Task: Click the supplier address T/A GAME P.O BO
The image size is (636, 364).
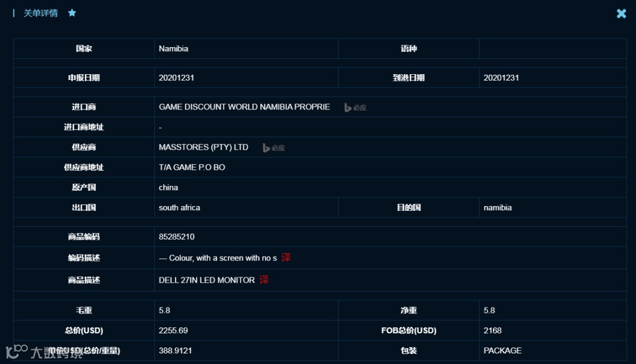Action: [x=192, y=167]
